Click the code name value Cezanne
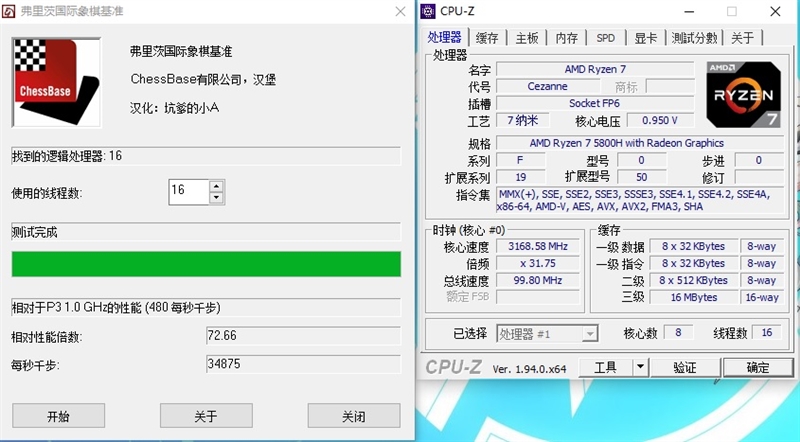This screenshot has width=800, height=442. tap(547, 86)
